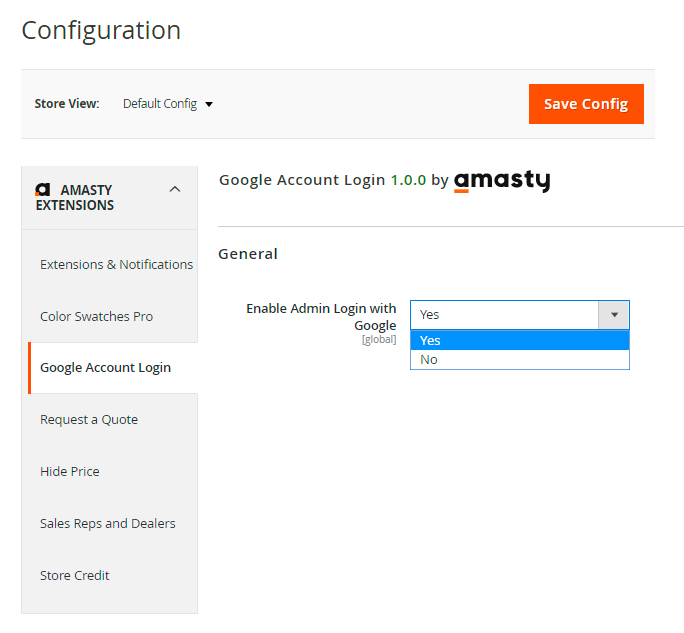Open the Store View Default Config dropdown

click(x=168, y=104)
